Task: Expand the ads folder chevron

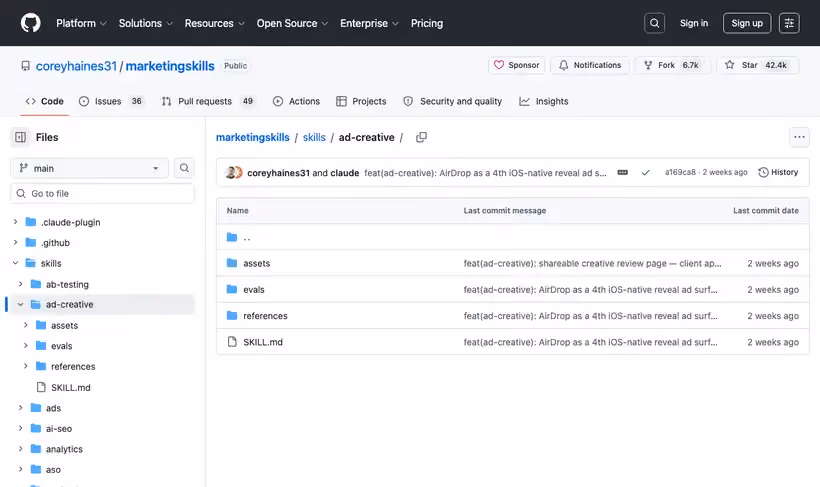Action: coord(20,407)
